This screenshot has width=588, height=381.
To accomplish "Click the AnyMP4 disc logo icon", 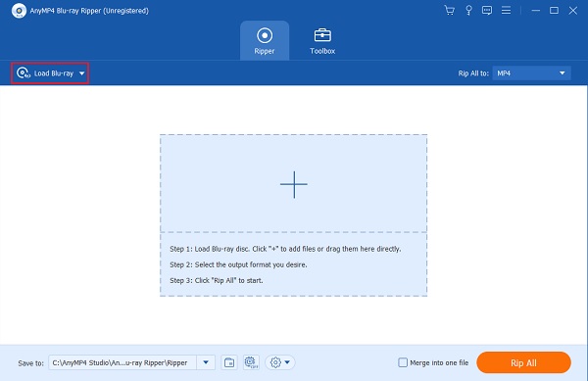I will coord(19,11).
